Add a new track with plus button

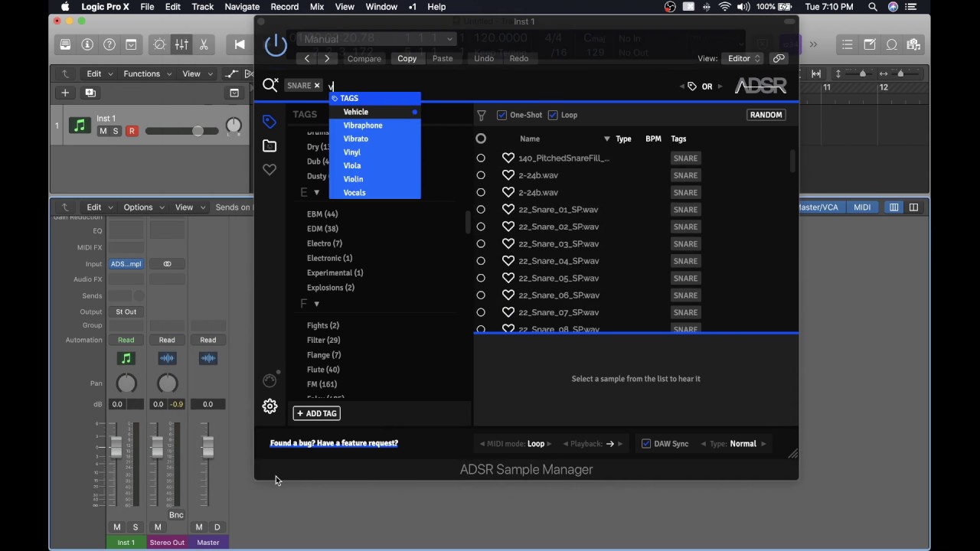click(x=65, y=93)
